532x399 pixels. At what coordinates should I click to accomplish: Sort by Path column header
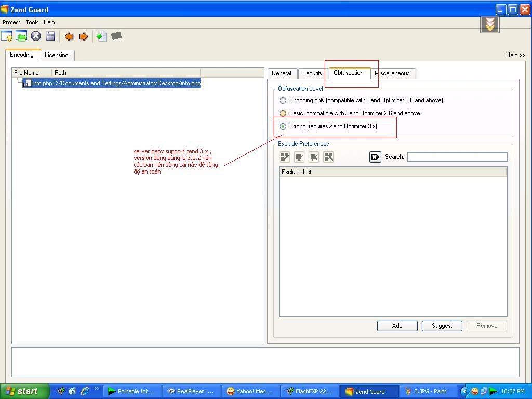pos(126,73)
